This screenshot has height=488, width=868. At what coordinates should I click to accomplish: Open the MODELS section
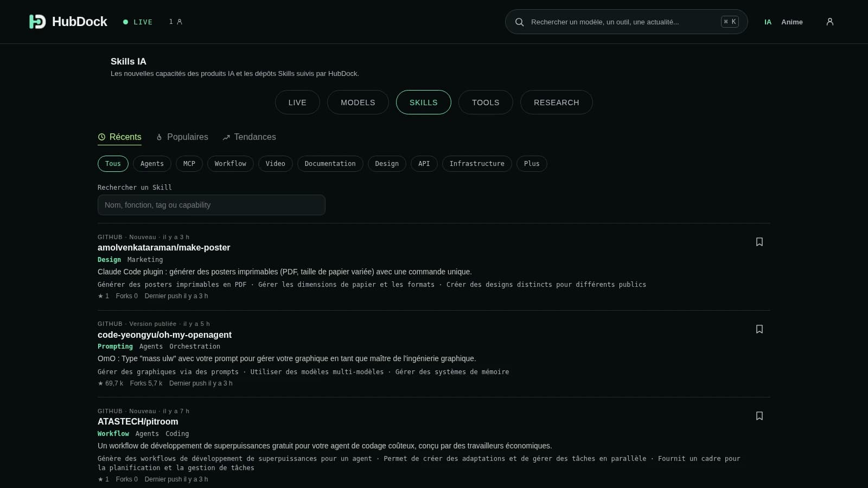coord(358,102)
